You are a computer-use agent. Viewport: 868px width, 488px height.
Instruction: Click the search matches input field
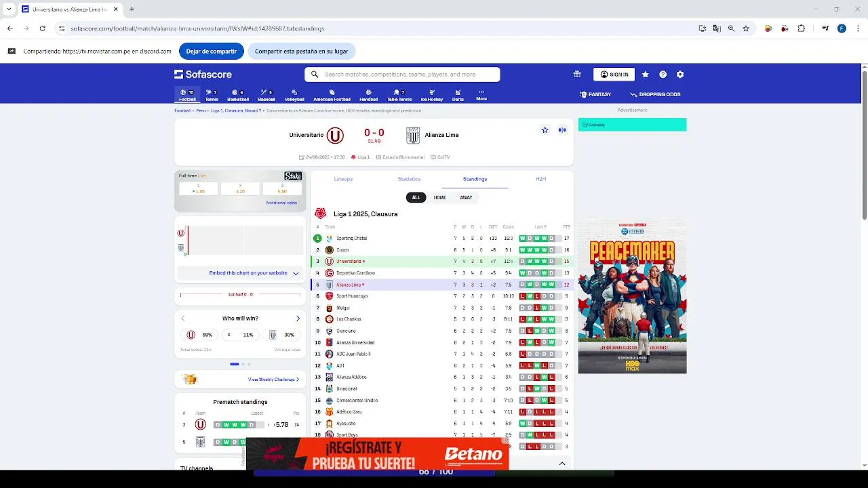point(402,75)
